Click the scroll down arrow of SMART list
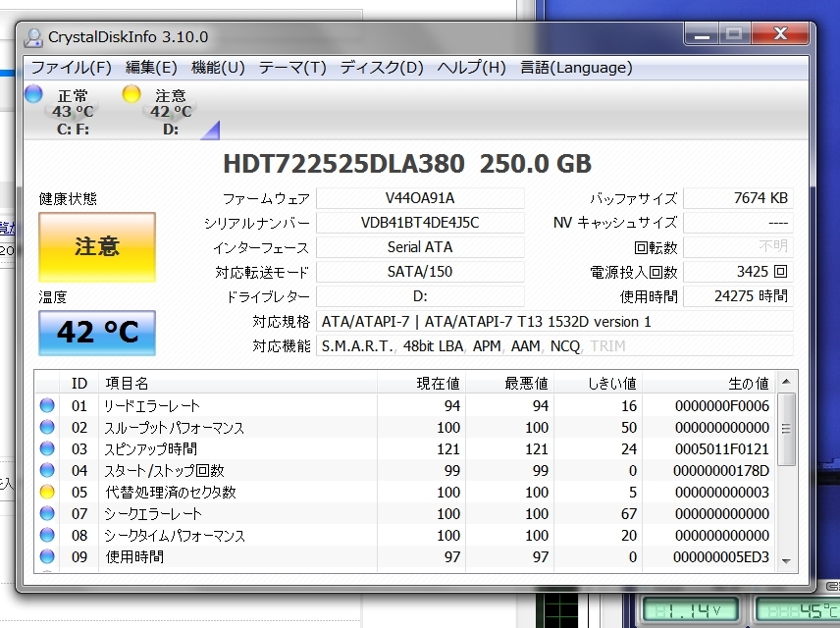 pyautogui.click(x=787, y=560)
